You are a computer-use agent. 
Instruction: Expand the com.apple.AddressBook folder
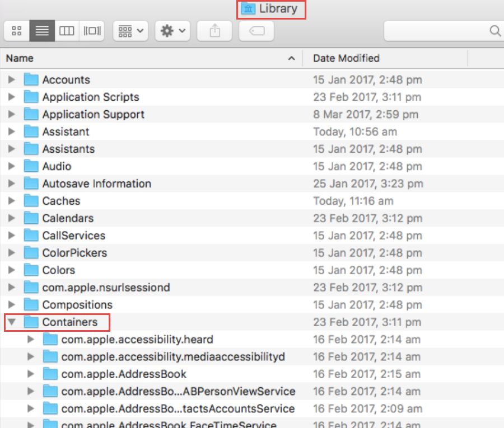pos(31,374)
